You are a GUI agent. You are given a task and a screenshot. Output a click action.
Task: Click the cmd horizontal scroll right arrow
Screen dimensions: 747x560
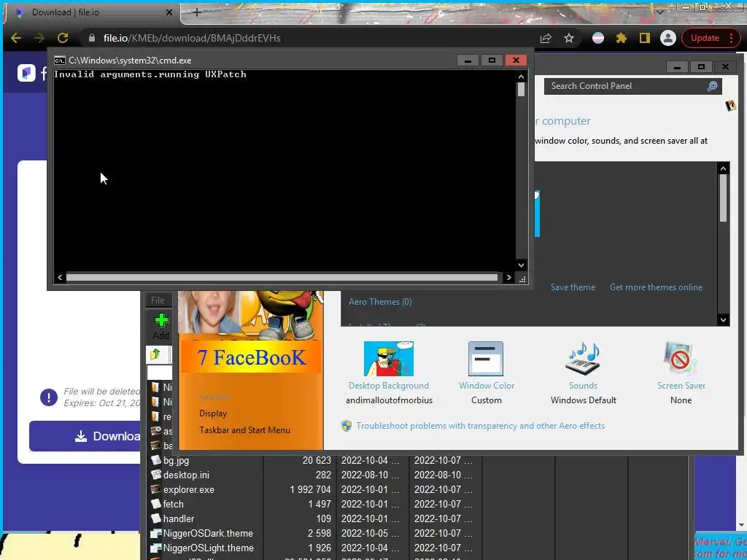pyautogui.click(x=508, y=278)
